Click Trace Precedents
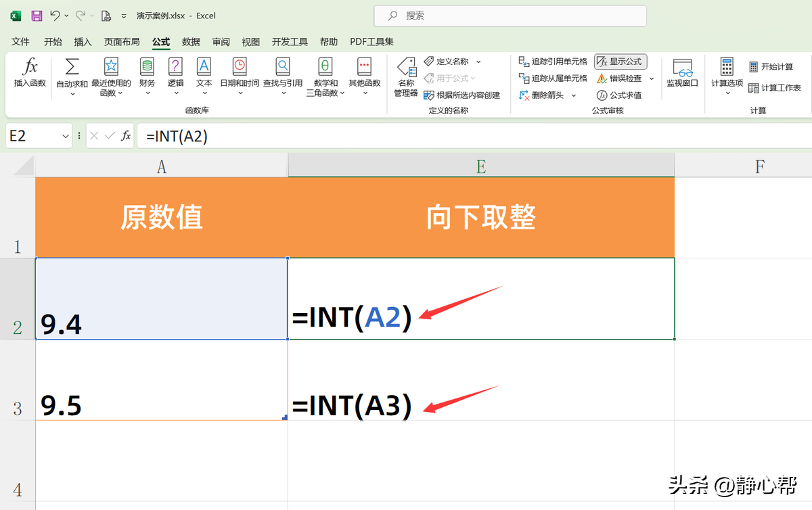This screenshot has width=812, height=510. 553,62
